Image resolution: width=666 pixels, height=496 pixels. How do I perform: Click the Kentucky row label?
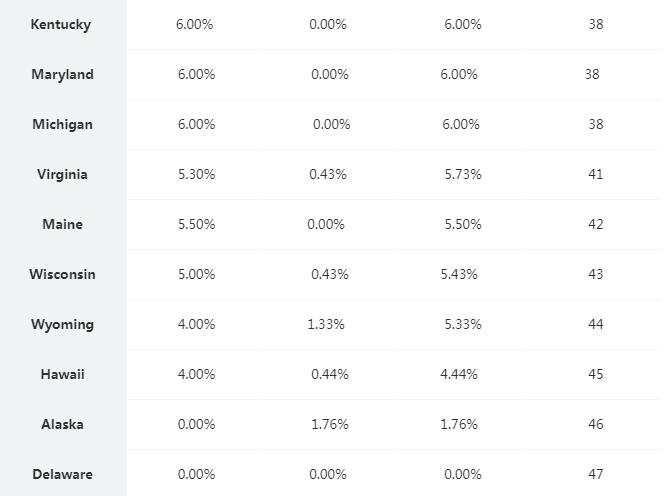(x=61, y=25)
